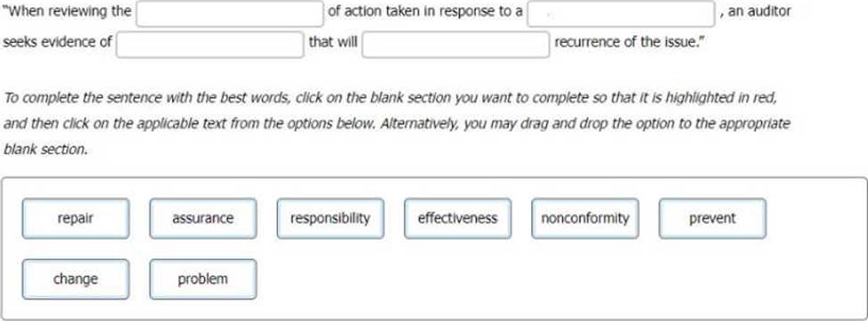Click the word tile labeled 'prevent'
Screen dimensions: 868x321
click(712, 218)
